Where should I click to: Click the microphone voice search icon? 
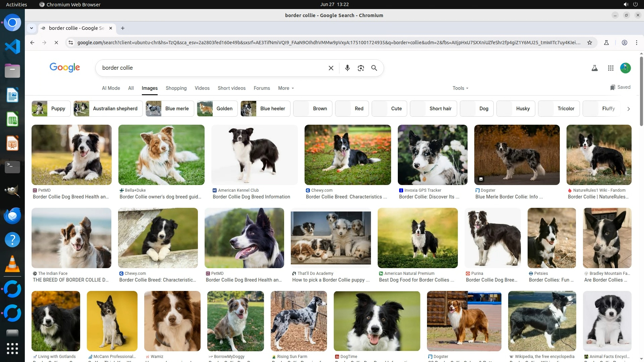[x=347, y=68]
